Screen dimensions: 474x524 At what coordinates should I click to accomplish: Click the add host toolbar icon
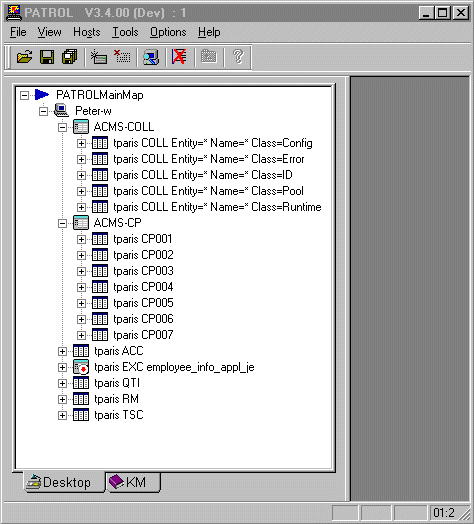click(99, 57)
